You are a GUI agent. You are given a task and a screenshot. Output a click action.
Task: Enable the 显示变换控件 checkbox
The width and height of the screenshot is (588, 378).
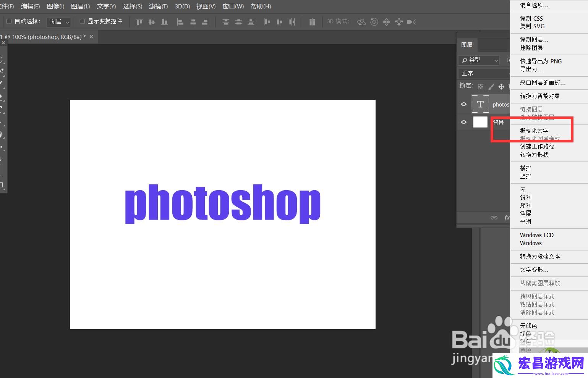coord(82,21)
